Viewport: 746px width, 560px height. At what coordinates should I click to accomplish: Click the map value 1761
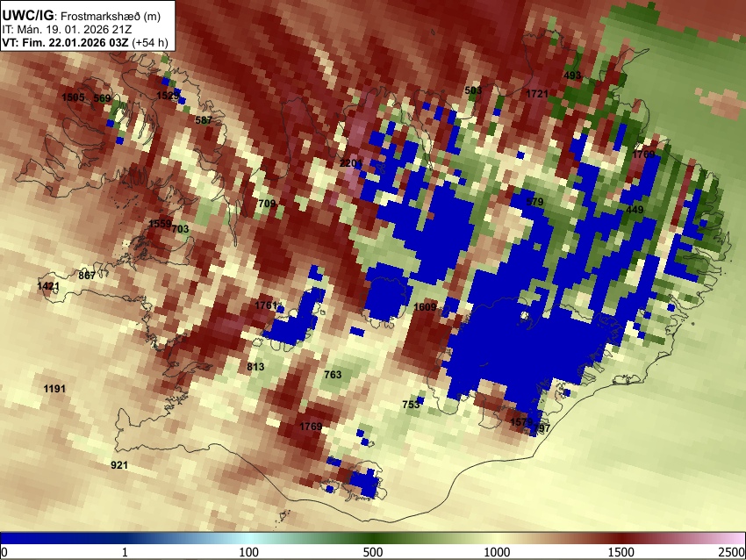(x=265, y=305)
